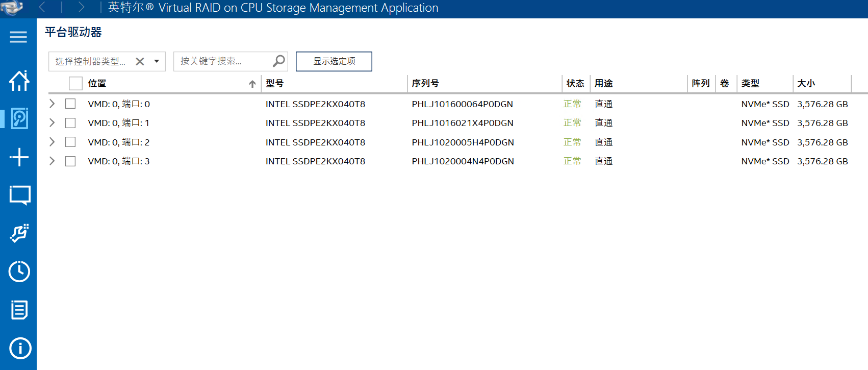Sort by the 序列号 column header
The height and width of the screenshot is (370, 868).
[425, 83]
